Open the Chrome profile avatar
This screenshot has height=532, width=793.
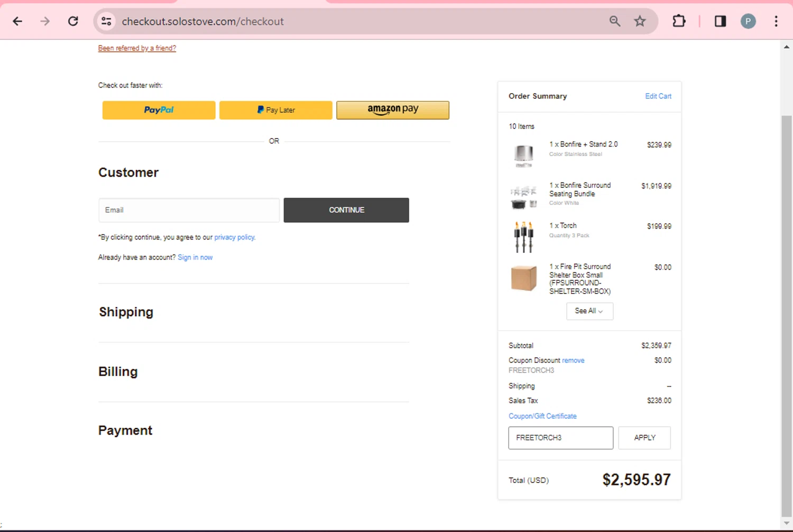click(x=748, y=21)
